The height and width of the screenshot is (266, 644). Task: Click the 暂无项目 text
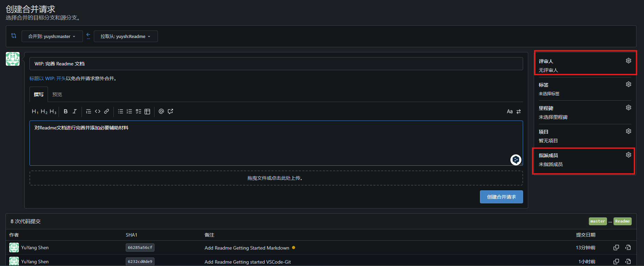548,141
